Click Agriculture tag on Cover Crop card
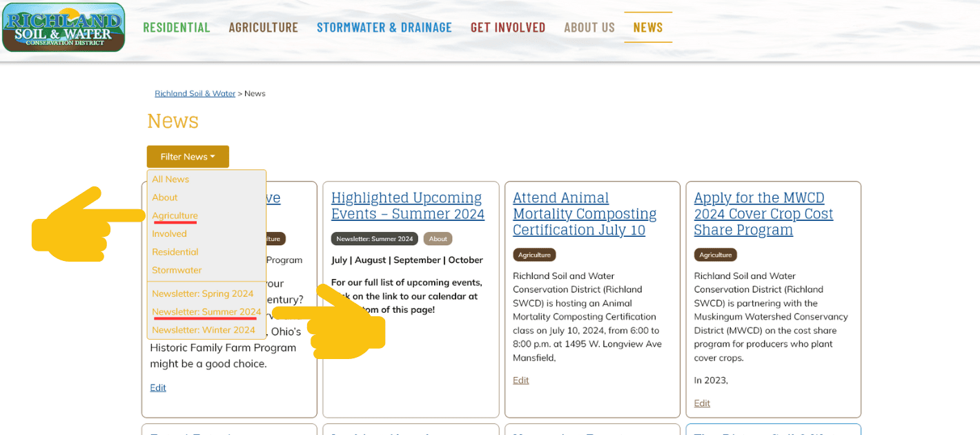The width and height of the screenshot is (980, 435). (716, 255)
